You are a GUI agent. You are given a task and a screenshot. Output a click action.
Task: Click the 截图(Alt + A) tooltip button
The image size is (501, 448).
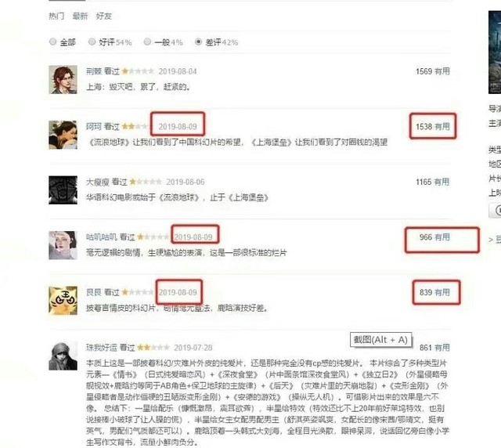click(x=381, y=340)
